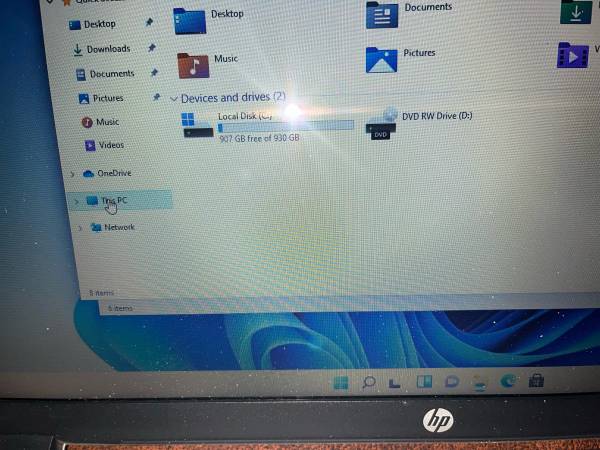600x450 pixels.
Task: Select Downloads in the navigation sidebar
Action: [107, 49]
